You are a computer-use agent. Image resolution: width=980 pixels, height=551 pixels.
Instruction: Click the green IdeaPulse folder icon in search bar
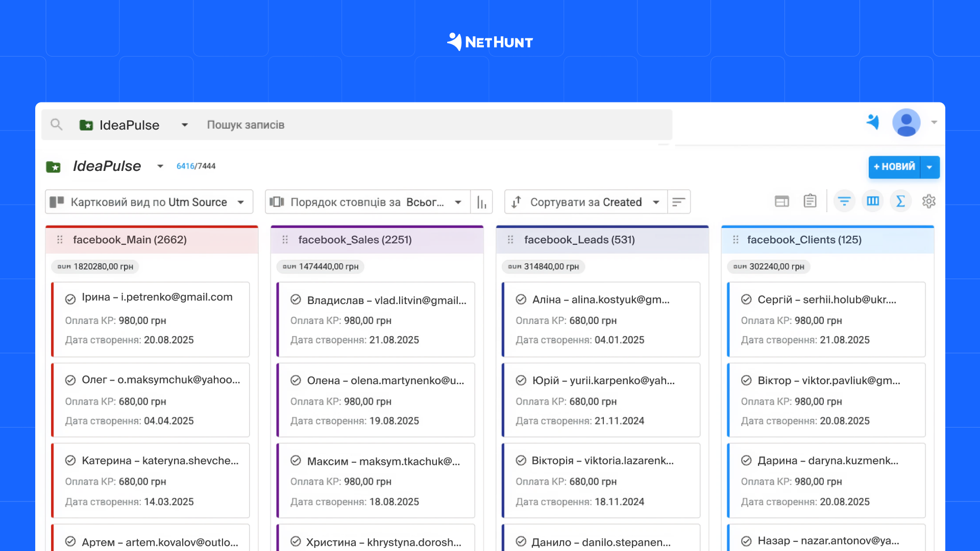click(x=86, y=125)
